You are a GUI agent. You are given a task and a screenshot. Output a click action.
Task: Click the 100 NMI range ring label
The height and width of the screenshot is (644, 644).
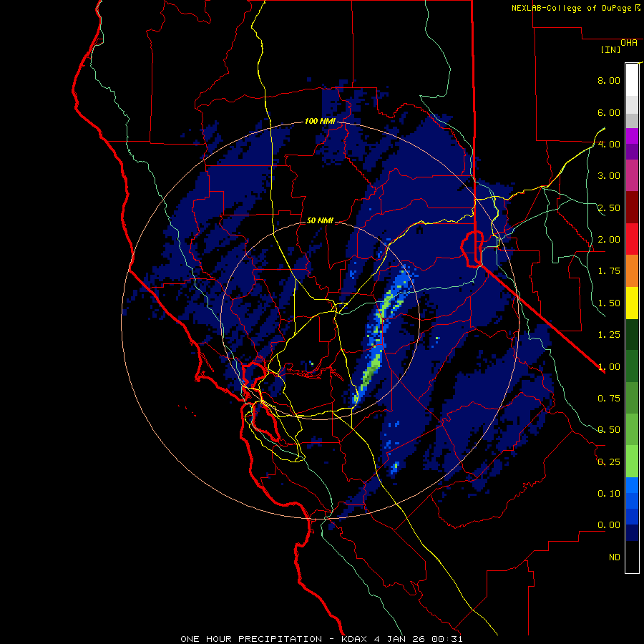pyautogui.click(x=320, y=121)
